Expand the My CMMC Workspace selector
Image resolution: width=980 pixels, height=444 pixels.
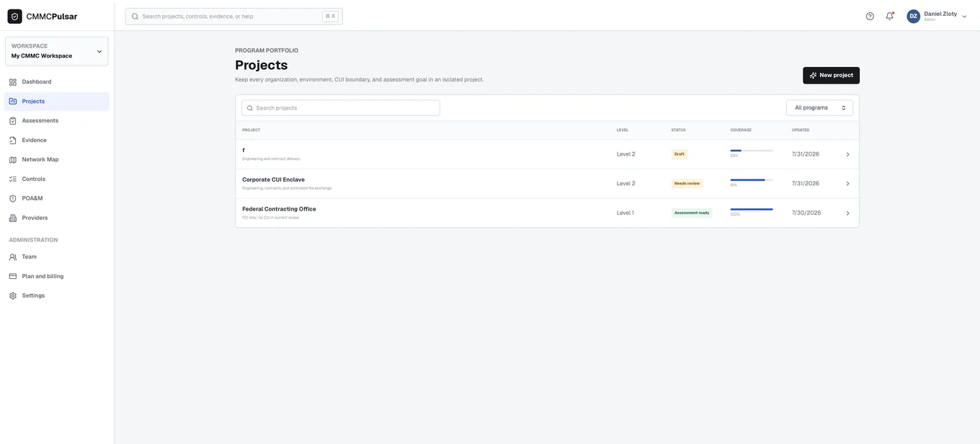[x=57, y=51]
